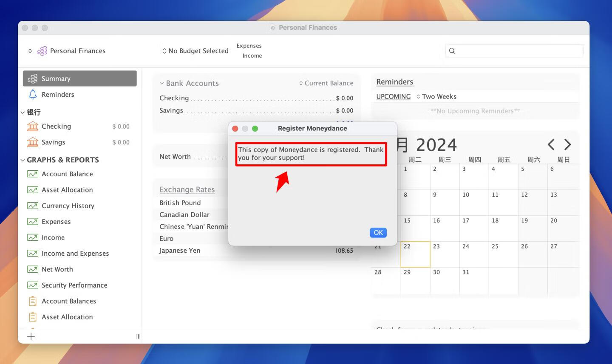This screenshot has height=364, width=612.
Task: Click the Savings account bank icon
Action: point(33,142)
